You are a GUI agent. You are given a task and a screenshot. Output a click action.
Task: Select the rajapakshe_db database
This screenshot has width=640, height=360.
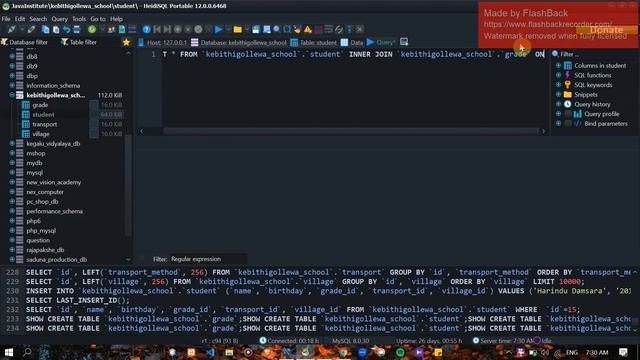click(x=45, y=250)
